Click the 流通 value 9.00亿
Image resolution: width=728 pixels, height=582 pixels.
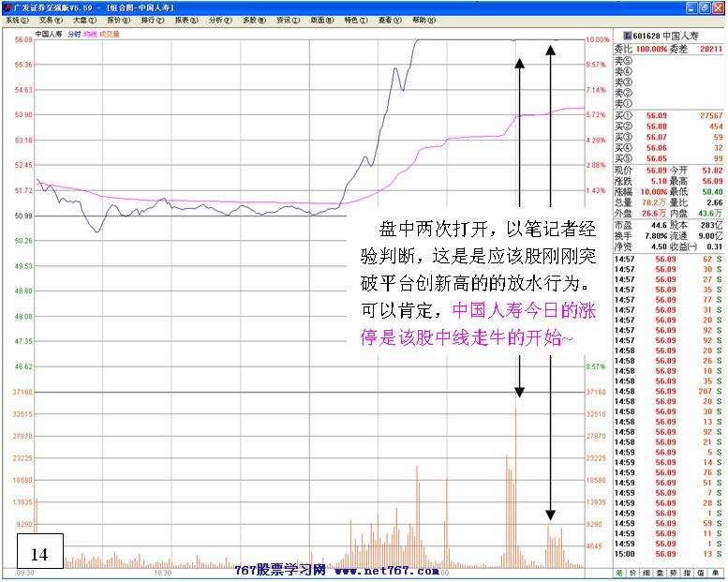(711, 236)
